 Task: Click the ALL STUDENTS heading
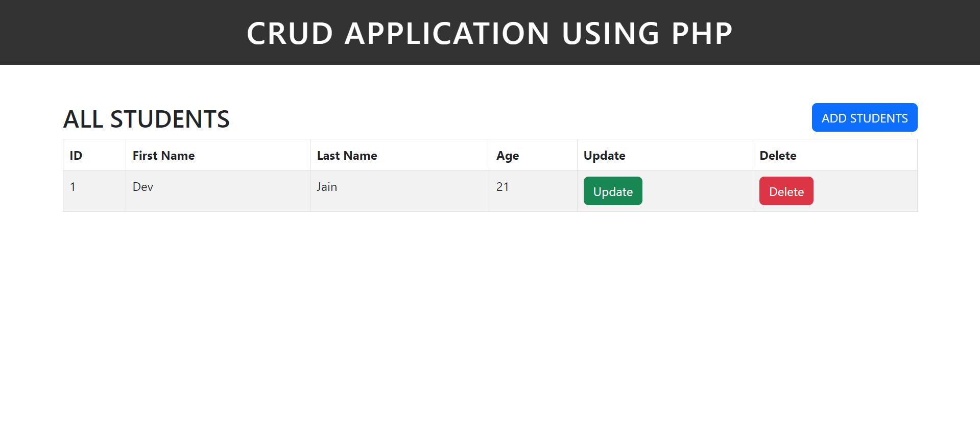tap(146, 119)
